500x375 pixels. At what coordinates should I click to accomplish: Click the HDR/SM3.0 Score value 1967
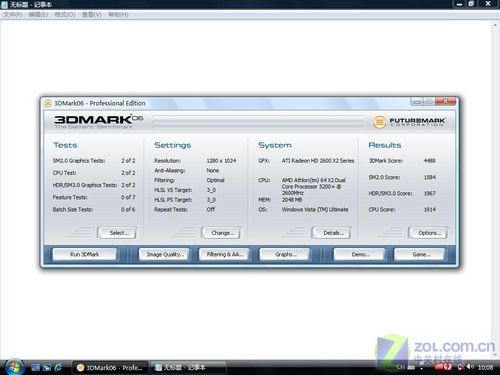(x=429, y=193)
